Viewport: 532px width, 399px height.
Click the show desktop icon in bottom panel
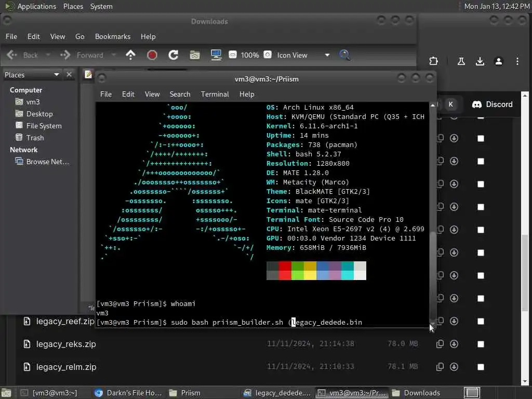pyautogui.click(x=6, y=393)
